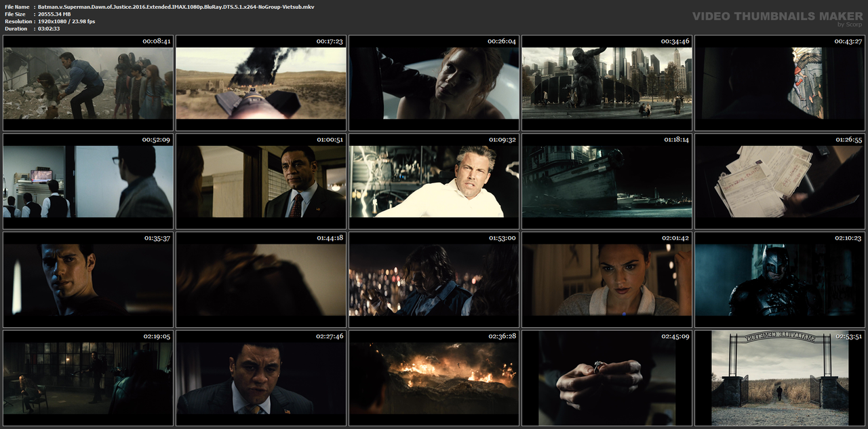Select the 00:17:23 desert explosion thumbnail
This screenshot has height=429, width=868.
(261, 82)
